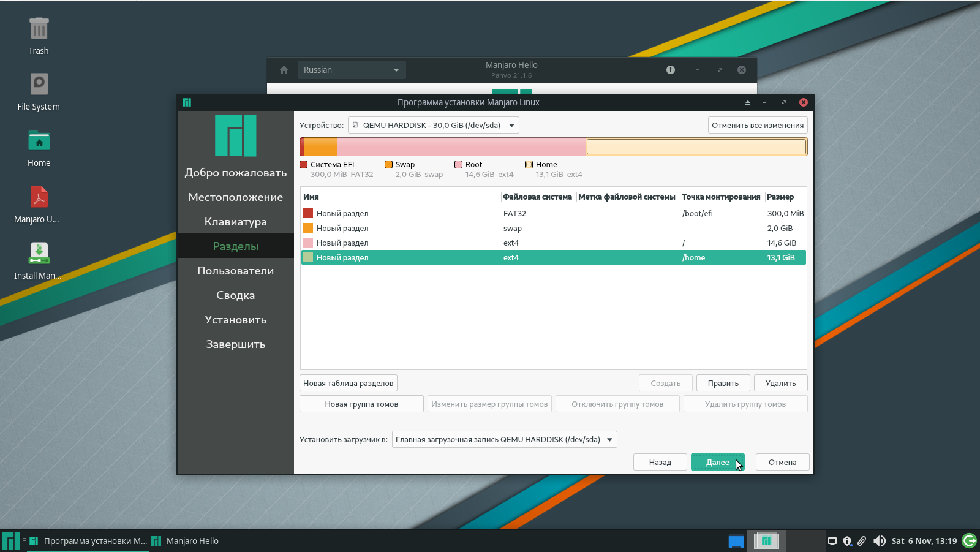The width and height of the screenshot is (980, 552).
Task: Click the Manjaro logo in the installer sidebar
Action: pos(235,135)
